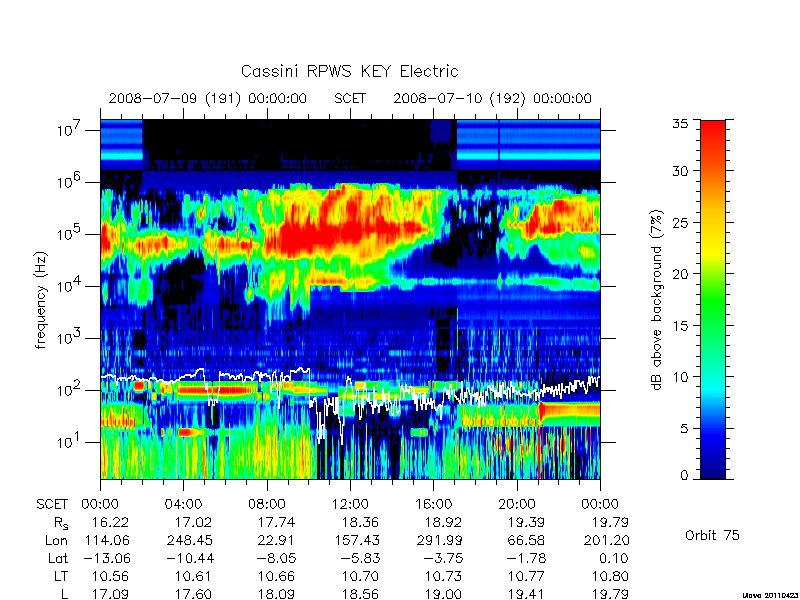
Task: Click the '12:00' time tick label
Action: pos(349,504)
